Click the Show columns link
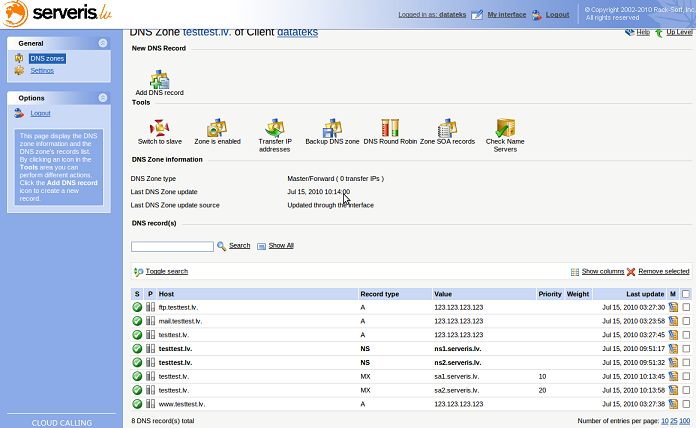 tap(603, 271)
